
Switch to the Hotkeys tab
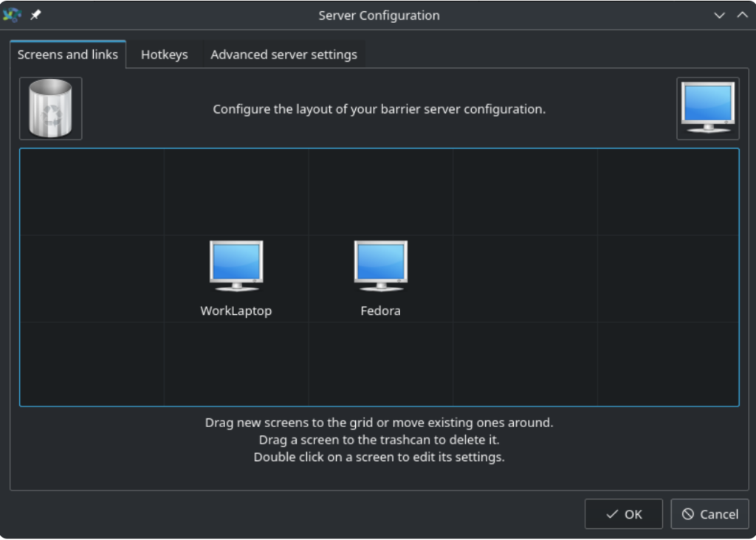164,54
